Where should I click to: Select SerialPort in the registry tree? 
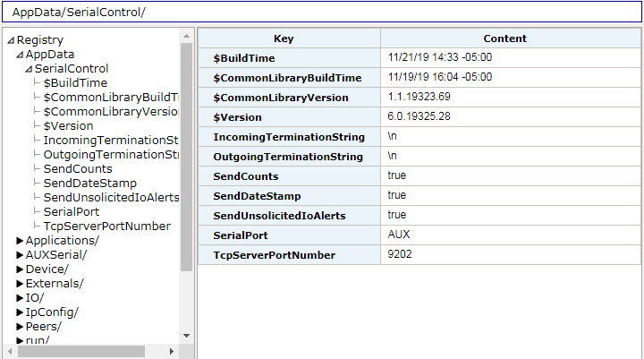72,212
